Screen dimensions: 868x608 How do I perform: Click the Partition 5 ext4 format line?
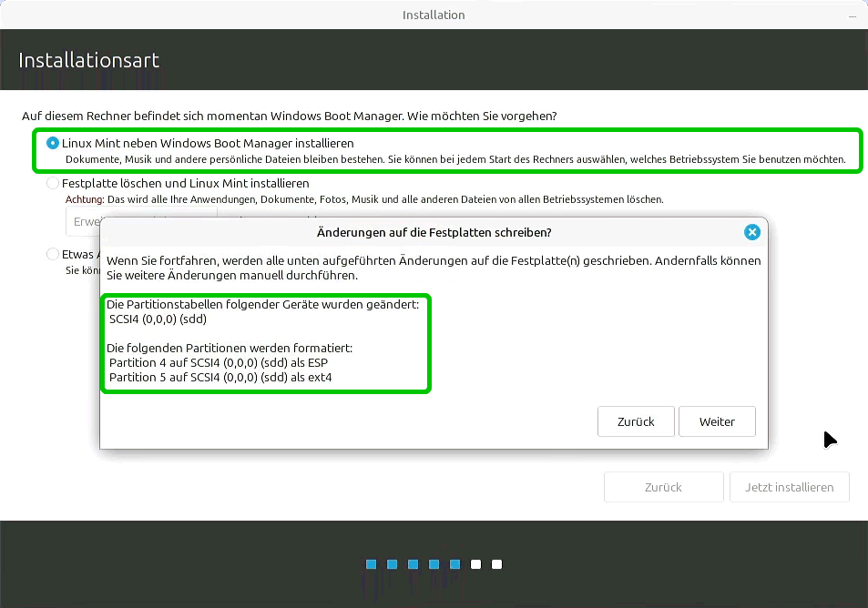(220, 377)
